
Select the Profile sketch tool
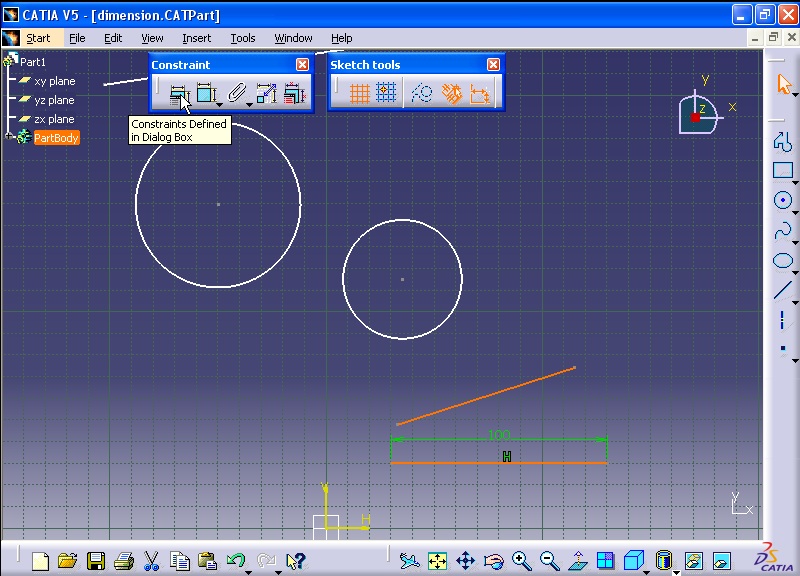782,141
